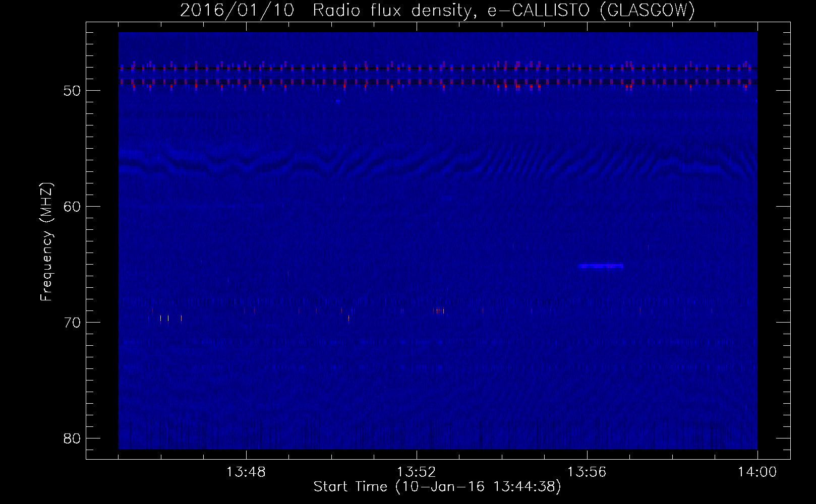Click the 'Start Time (10-Jan-16 13:44:38)' label

click(x=437, y=487)
